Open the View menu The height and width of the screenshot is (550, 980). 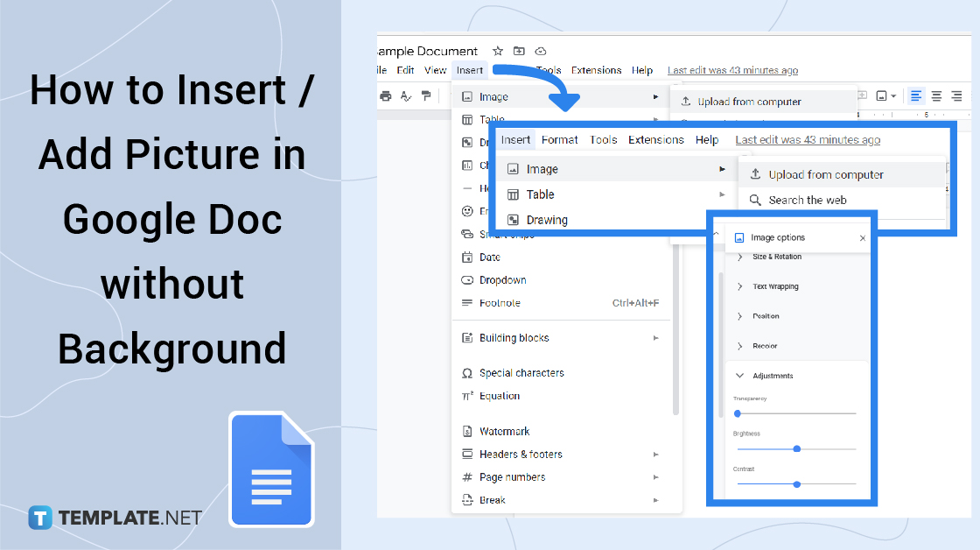click(435, 70)
